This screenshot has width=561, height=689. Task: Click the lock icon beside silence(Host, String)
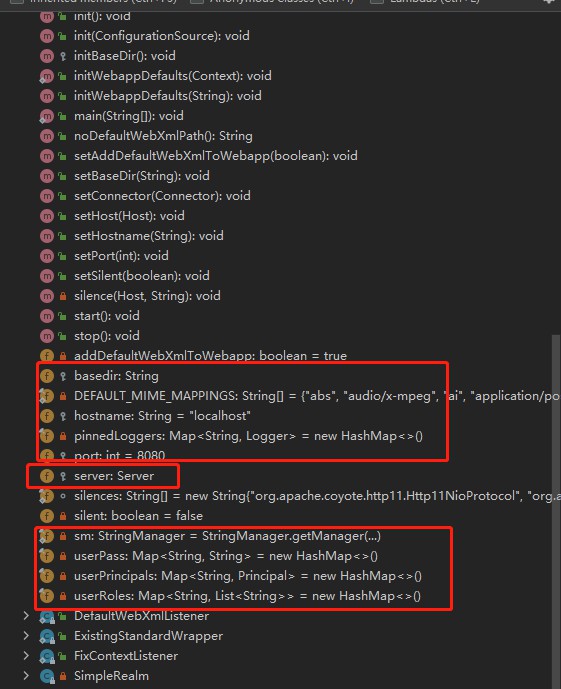pyautogui.click(x=63, y=296)
